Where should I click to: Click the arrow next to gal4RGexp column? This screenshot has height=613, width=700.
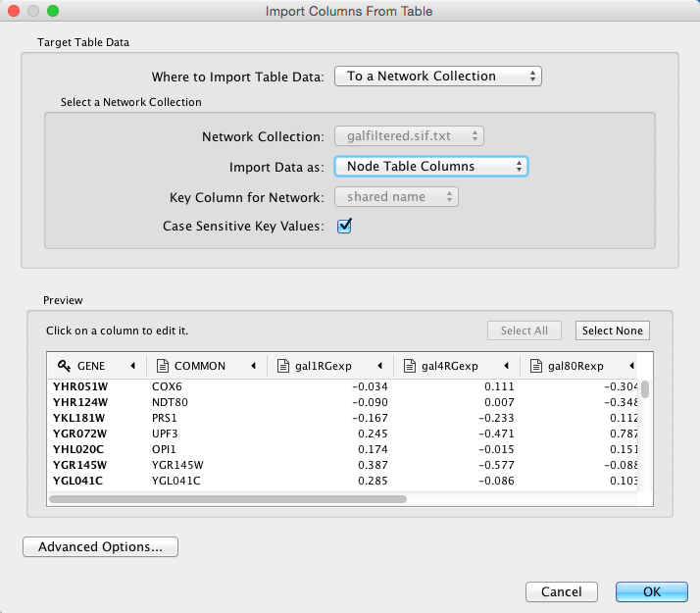coord(507,366)
